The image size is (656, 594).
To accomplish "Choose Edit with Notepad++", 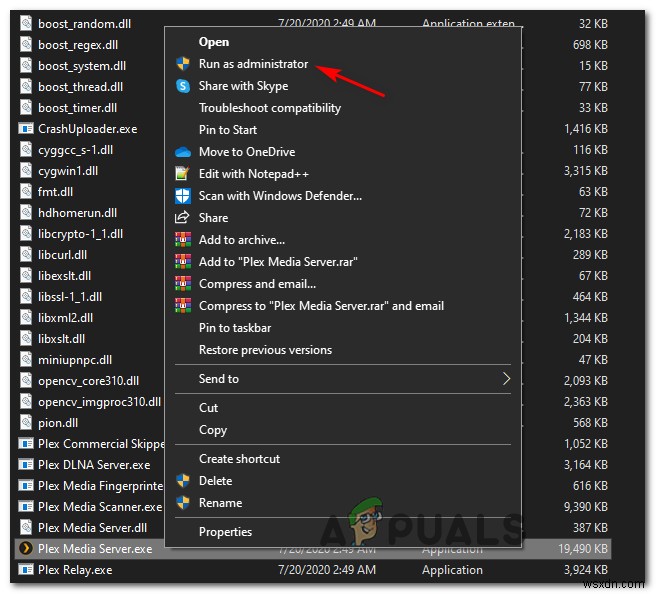I will point(254,174).
